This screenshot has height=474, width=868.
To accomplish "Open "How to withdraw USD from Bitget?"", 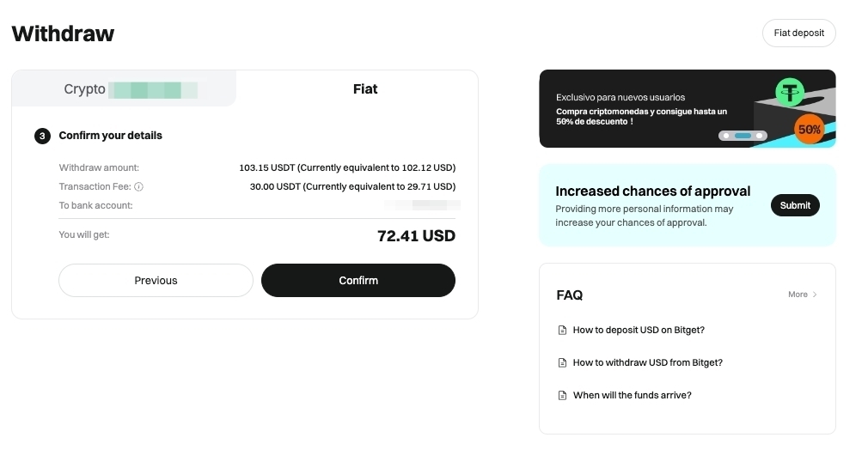I will pos(647,363).
